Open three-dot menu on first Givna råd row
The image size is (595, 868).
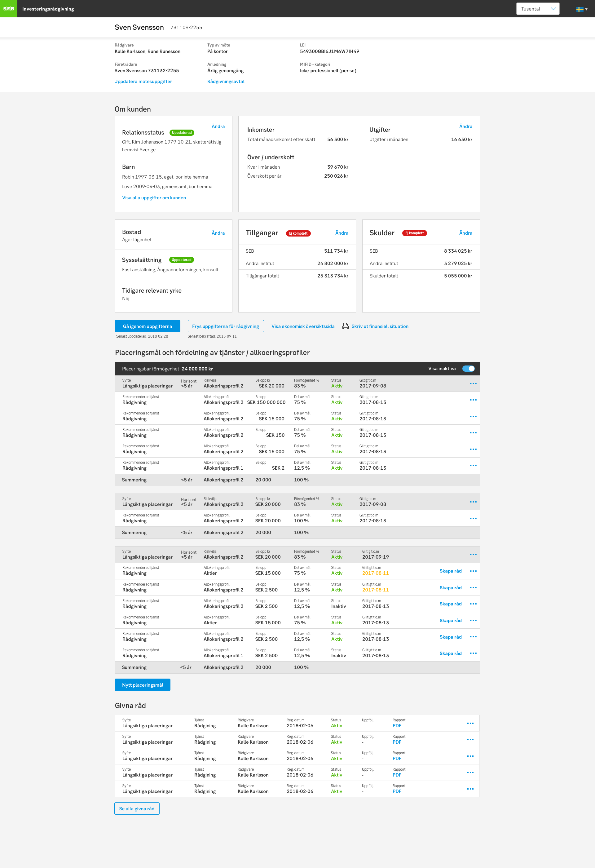coord(470,724)
